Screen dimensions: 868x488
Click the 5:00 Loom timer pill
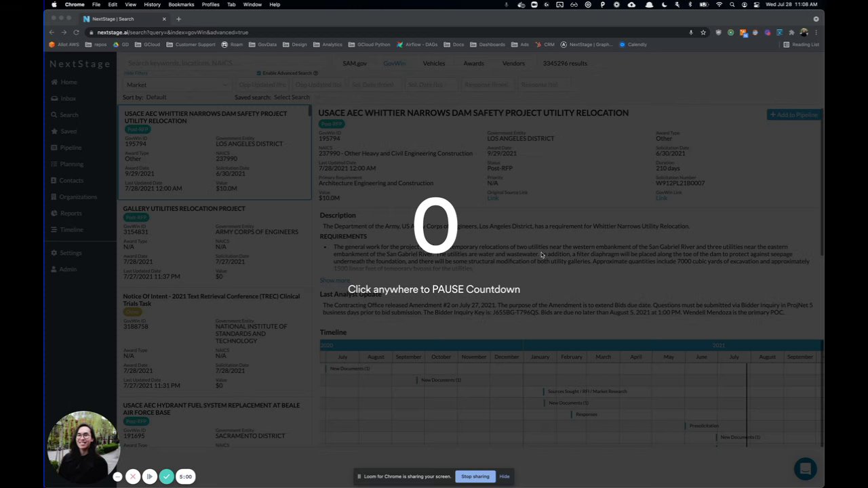pyautogui.click(x=186, y=476)
